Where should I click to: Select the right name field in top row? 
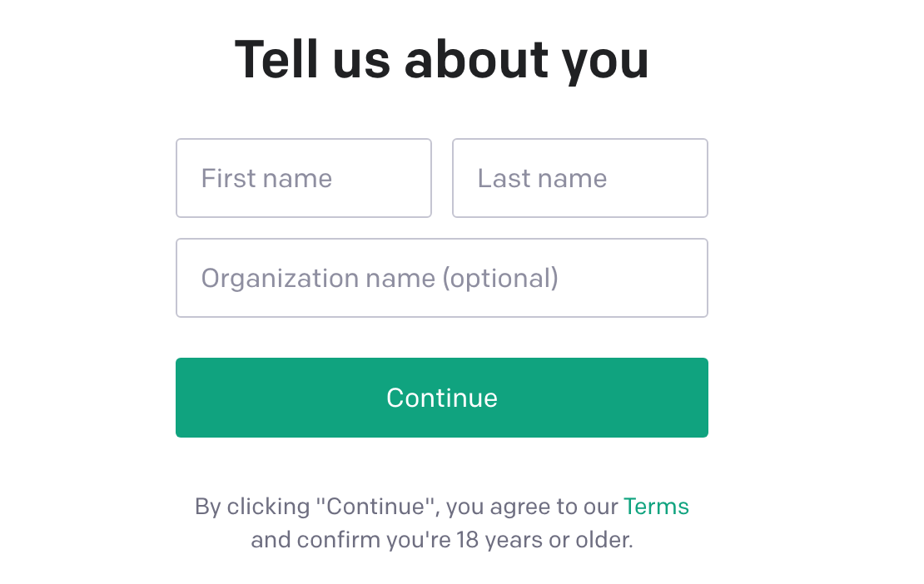pyautogui.click(x=579, y=178)
